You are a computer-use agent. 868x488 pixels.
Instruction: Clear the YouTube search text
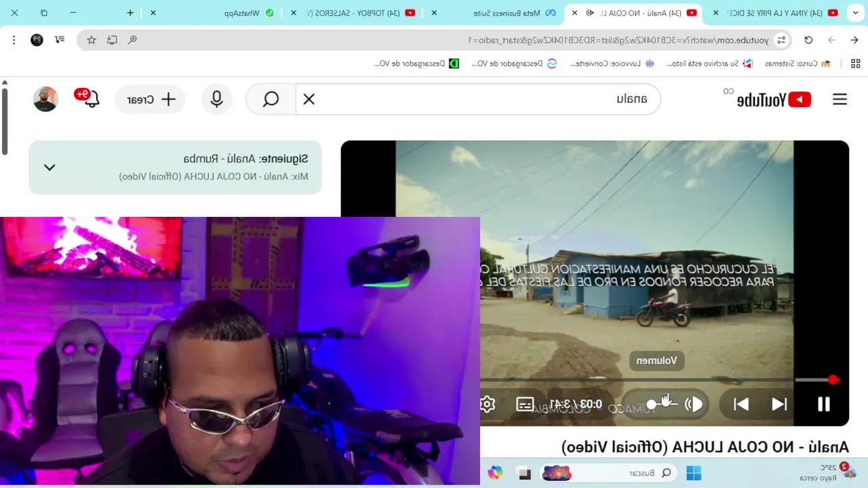[x=309, y=100]
